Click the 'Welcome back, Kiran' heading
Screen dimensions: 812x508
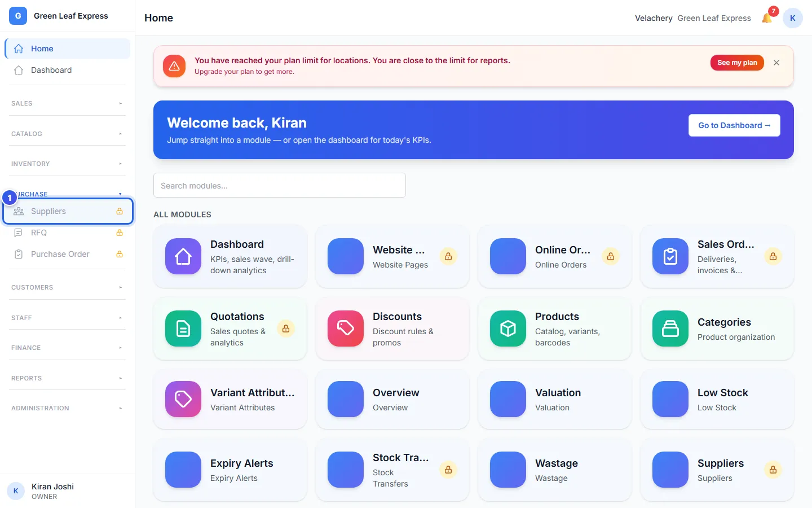click(x=237, y=122)
